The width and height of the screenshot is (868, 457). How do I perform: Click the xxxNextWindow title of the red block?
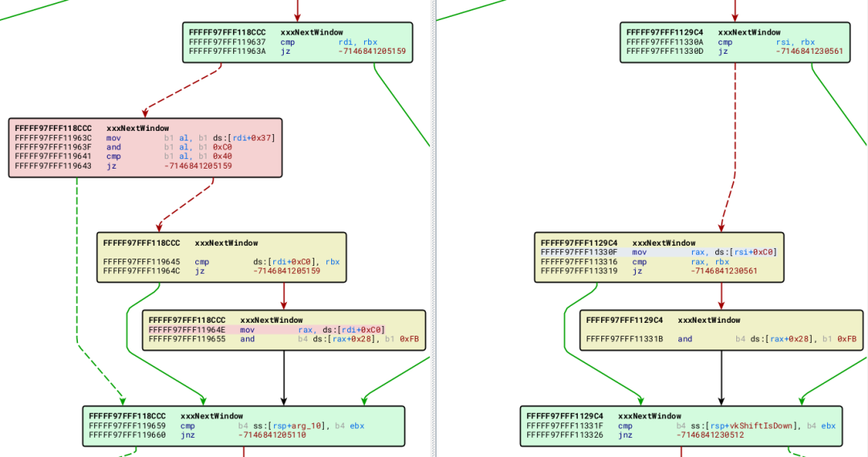138,129
